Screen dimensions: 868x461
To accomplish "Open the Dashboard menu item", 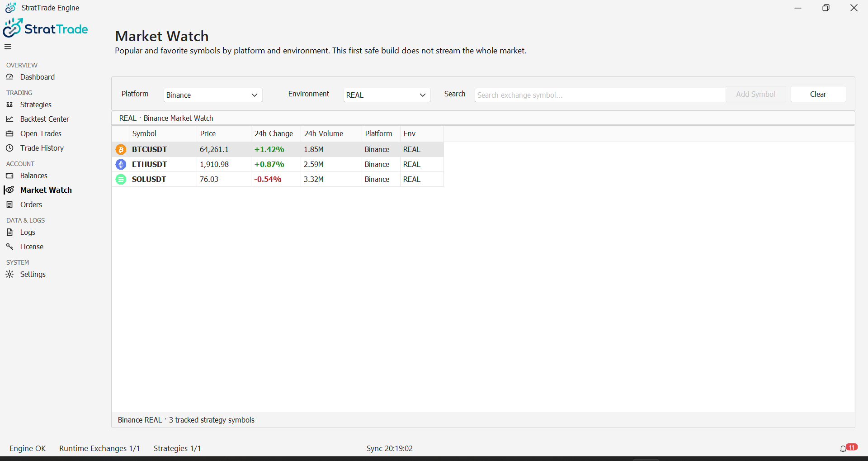I will (x=38, y=77).
